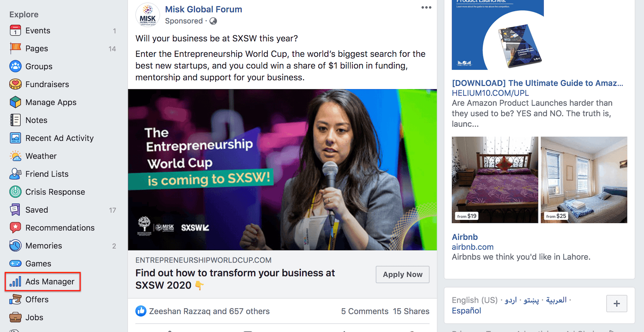644x332 pixels.
Task: Click the Groups icon in sidebar
Action: [x=15, y=66]
